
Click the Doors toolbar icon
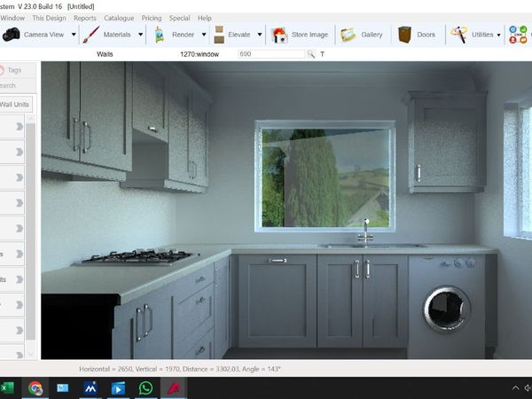pos(404,35)
